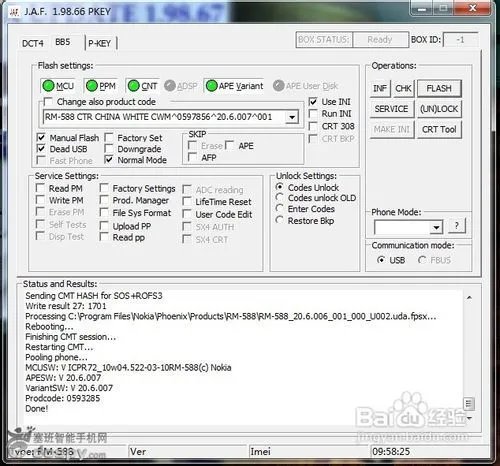Click the INF operation button
Screen dimensions: 500x466
tap(380, 88)
